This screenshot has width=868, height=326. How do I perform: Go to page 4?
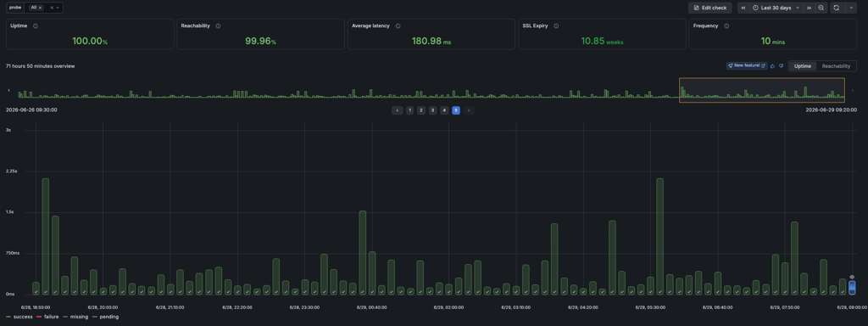coord(444,110)
